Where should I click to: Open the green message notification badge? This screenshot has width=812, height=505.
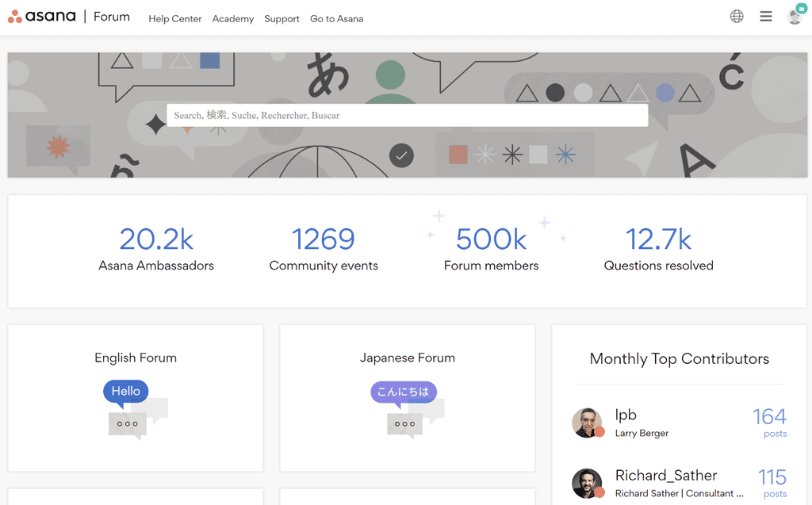[x=803, y=7]
